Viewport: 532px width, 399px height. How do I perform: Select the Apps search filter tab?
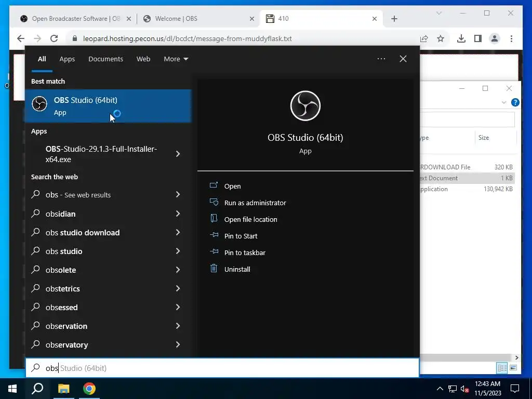(67, 59)
